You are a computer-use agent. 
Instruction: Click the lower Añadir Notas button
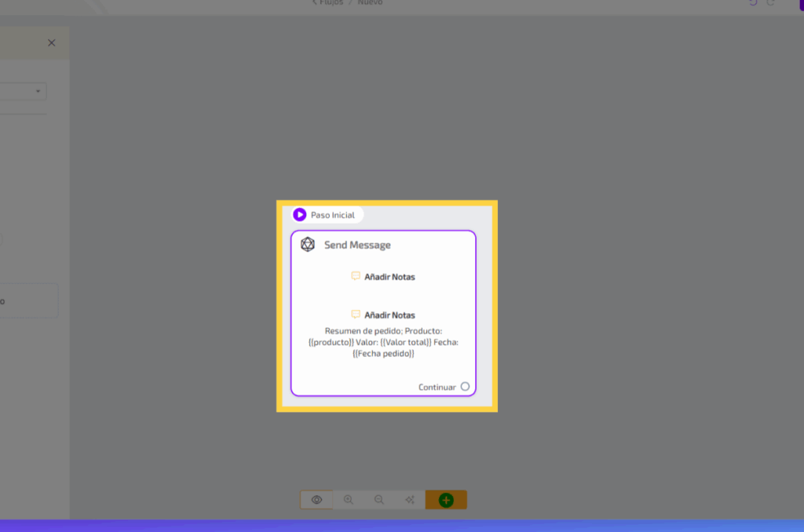[x=389, y=315]
